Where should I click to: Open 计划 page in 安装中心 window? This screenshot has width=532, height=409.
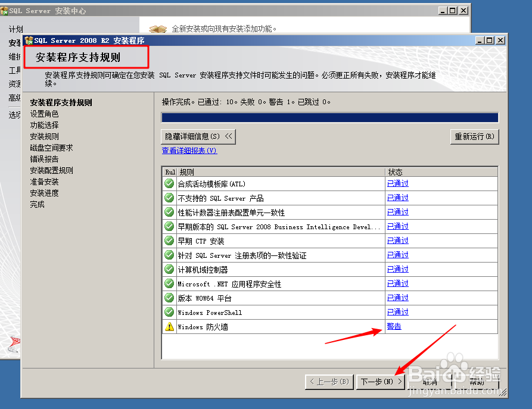point(16,29)
